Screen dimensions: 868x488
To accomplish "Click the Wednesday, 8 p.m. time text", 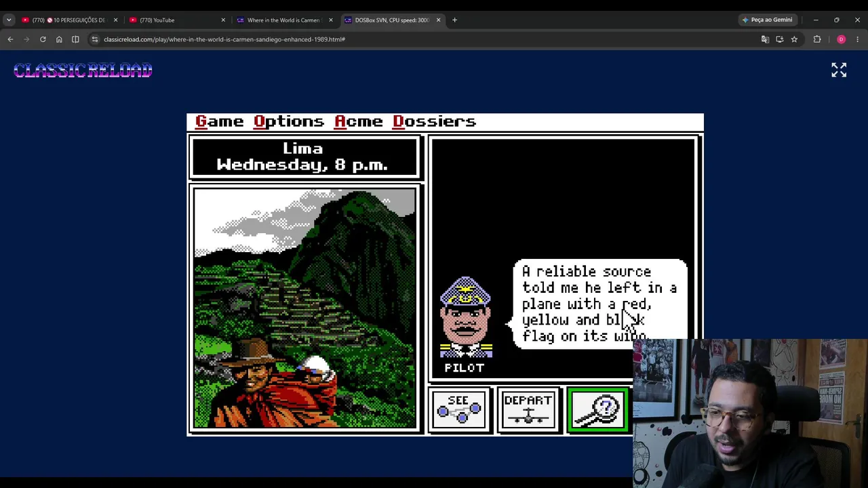I will (302, 165).
